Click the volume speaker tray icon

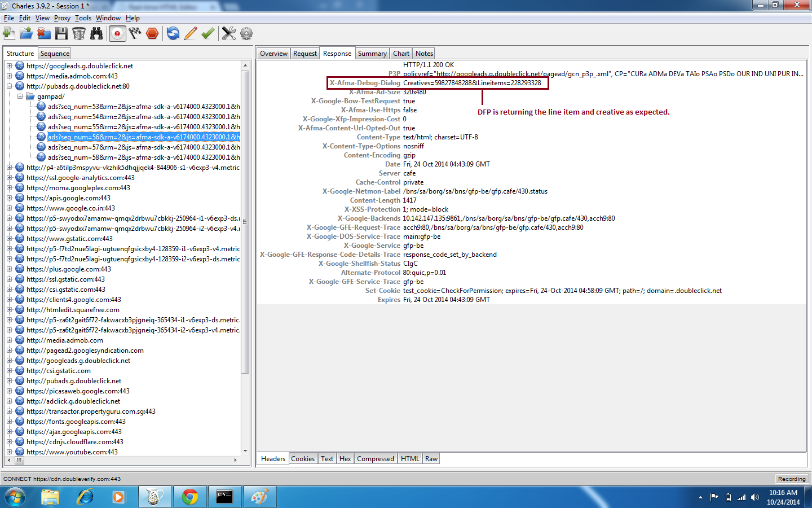pos(755,497)
